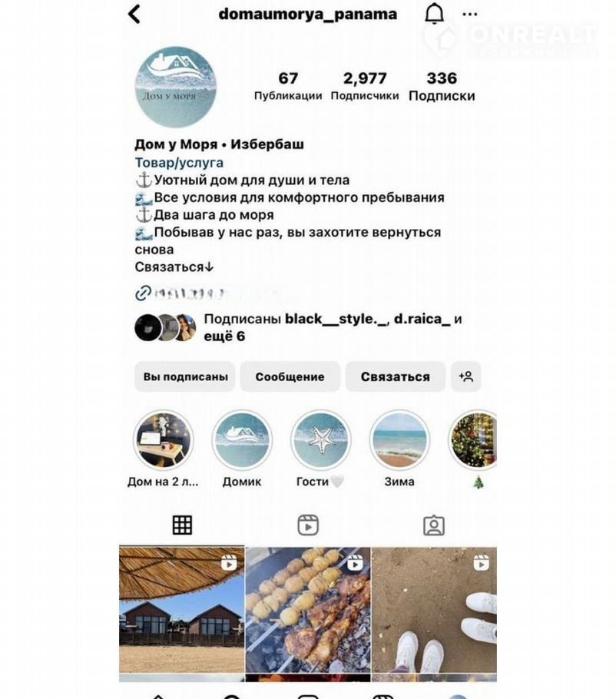Viewport: 616px width, 699px height.
Task: Click the add-person suggestions icon button
Action: 465,376
